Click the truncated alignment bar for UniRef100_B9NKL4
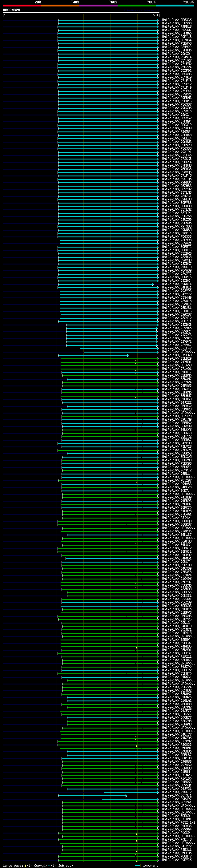The width and height of the screenshot is (197, 868). pyautogui.click(x=106, y=285)
